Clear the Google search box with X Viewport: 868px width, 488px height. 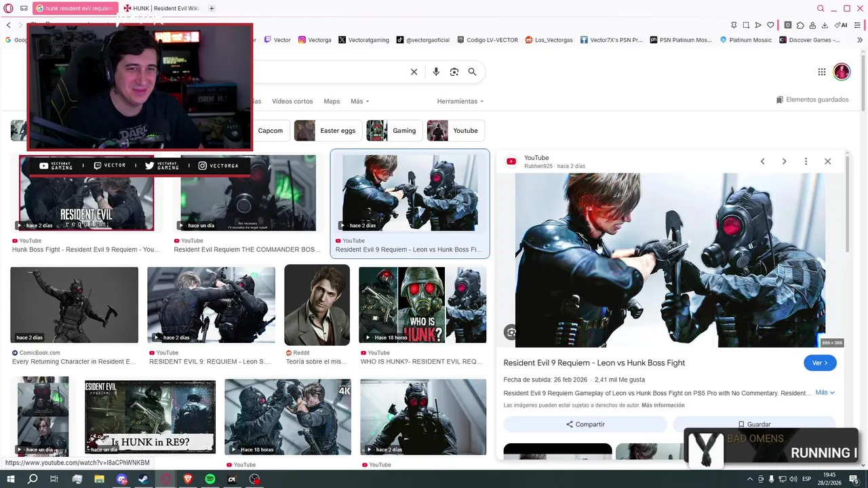tap(414, 72)
